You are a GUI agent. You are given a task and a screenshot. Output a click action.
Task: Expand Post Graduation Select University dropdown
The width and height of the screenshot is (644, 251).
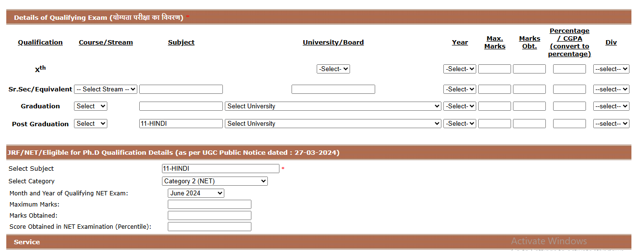pyautogui.click(x=333, y=124)
